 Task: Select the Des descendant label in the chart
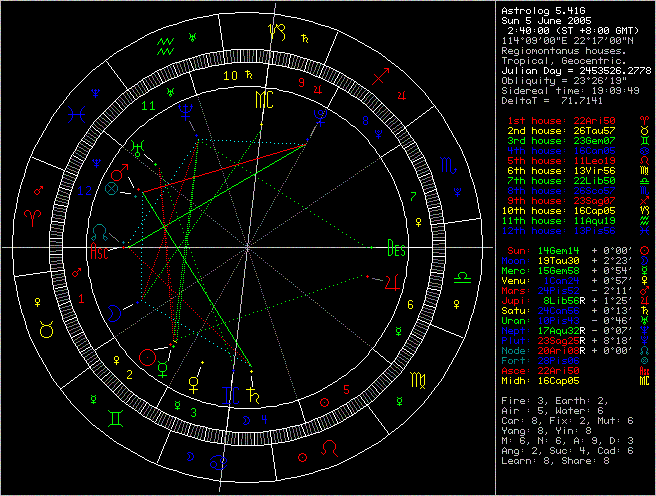click(x=397, y=246)
